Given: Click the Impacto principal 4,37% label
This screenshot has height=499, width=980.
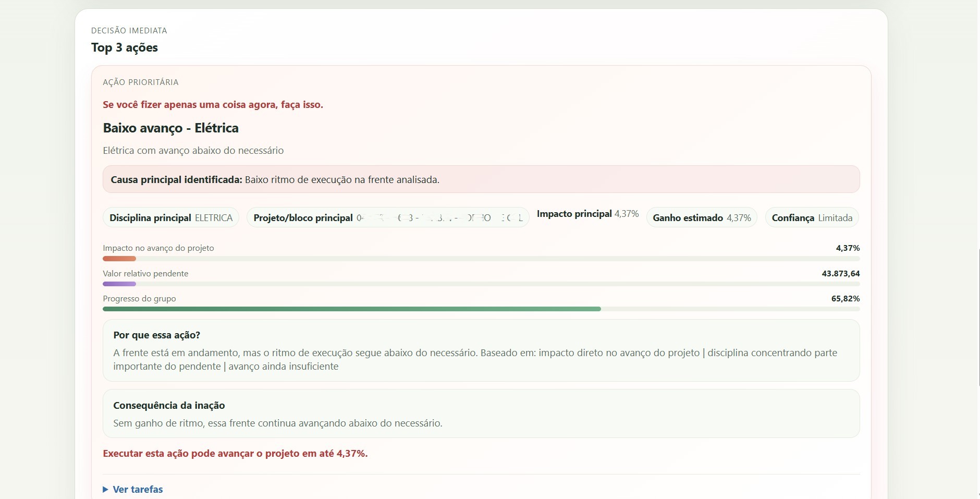Looking at the screenshot, I should click(587, 214).
